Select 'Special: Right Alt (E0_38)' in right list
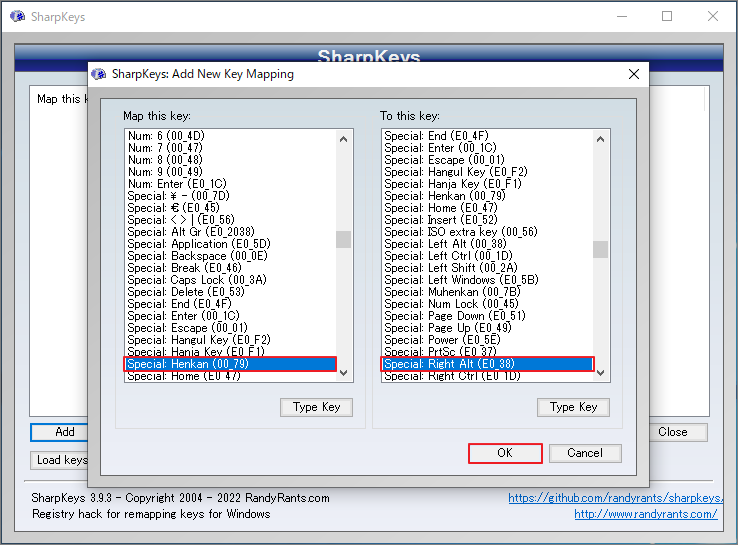 tap(487, 364)
